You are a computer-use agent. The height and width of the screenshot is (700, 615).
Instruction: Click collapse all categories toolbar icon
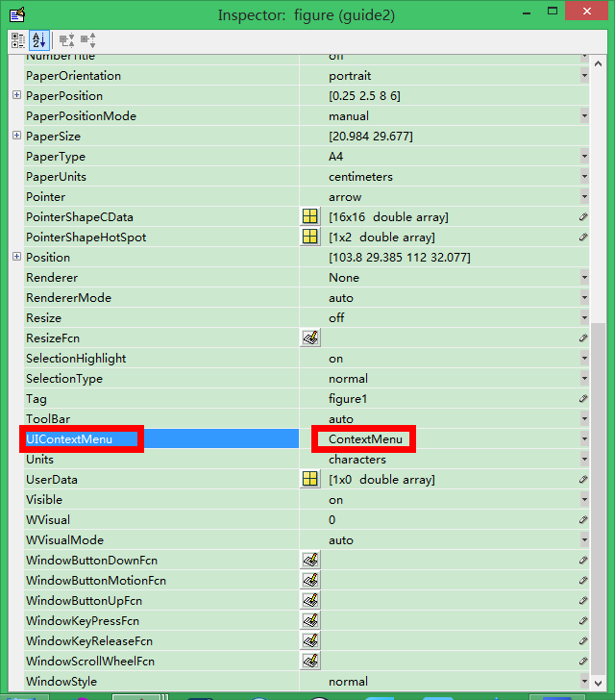coord(87,40)
